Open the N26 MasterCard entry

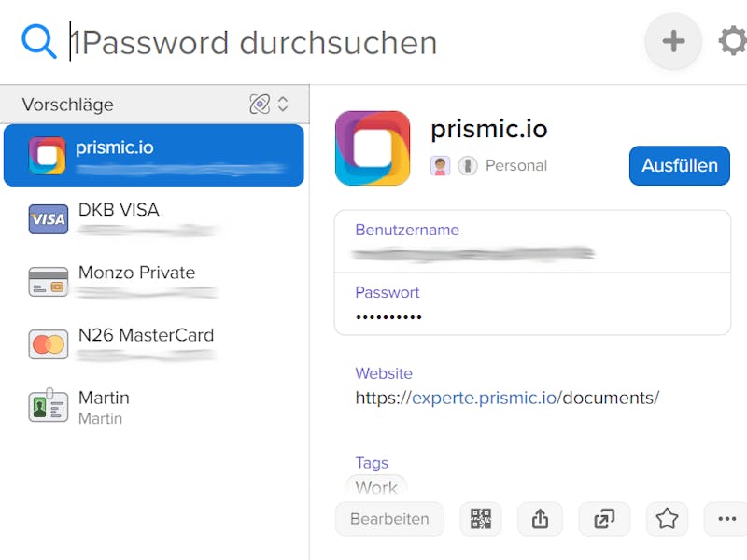click(153, 344)
